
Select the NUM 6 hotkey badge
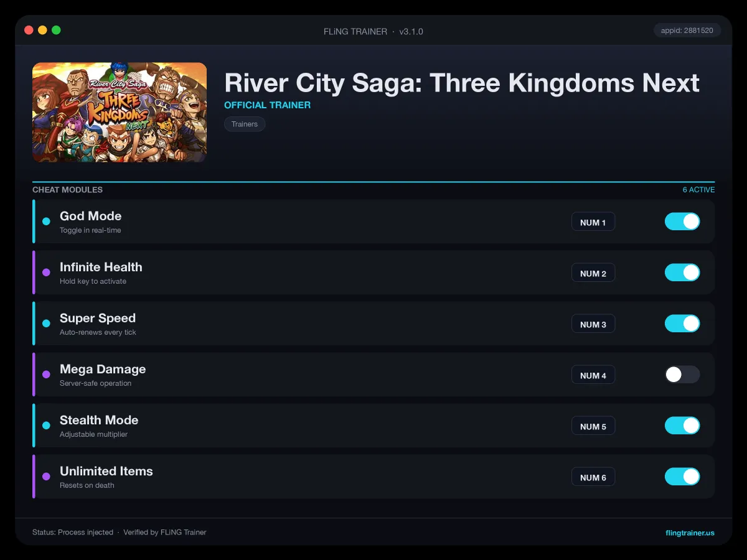[x=593, y=477]
